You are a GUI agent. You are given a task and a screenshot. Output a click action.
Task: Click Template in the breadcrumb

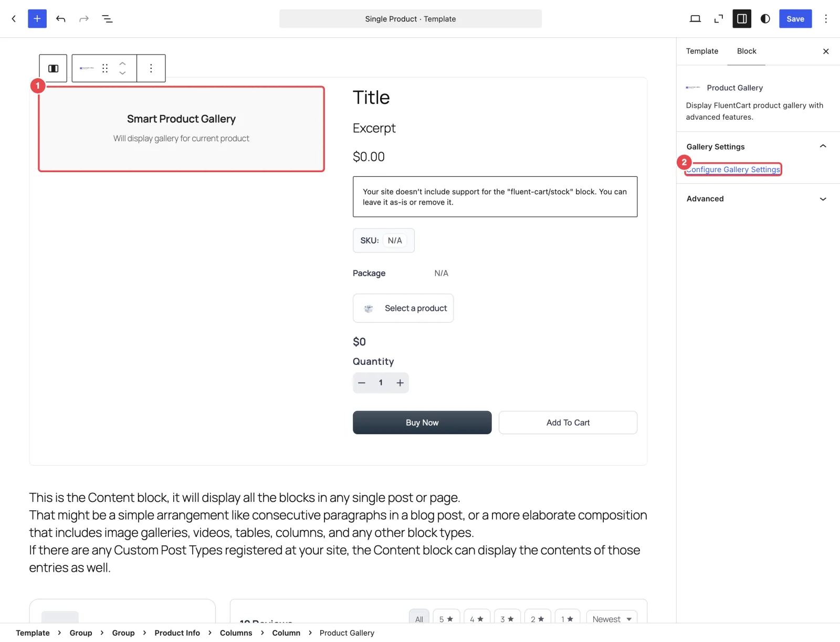(33, 633)
